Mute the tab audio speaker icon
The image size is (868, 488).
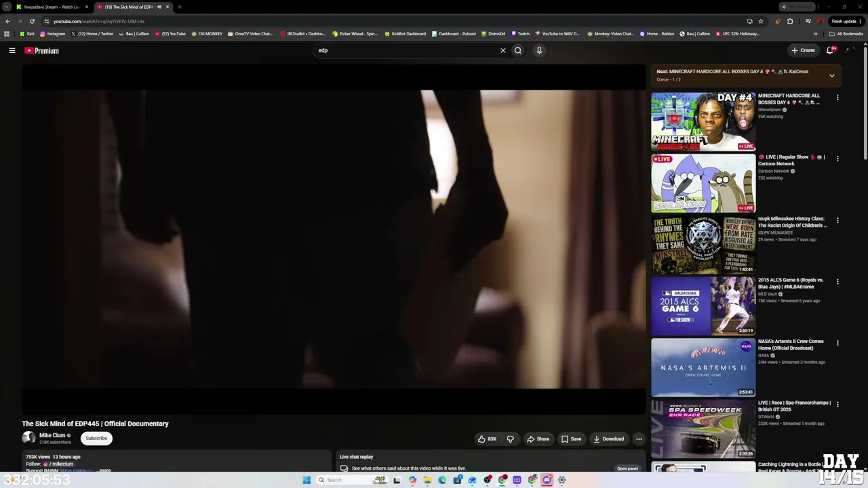coord(159,7)
